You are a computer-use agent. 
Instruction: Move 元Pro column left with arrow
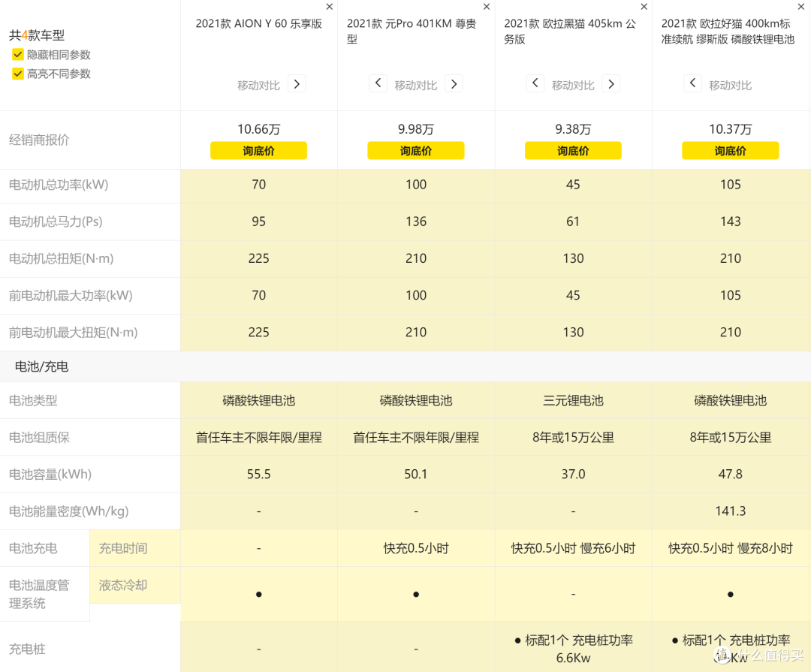(378, 83)
